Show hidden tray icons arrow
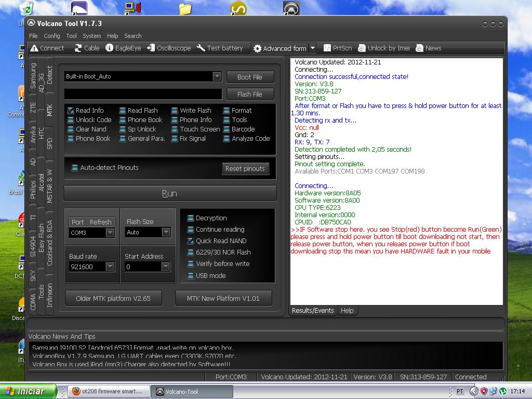The image size is (532, 399). [474, 392]
